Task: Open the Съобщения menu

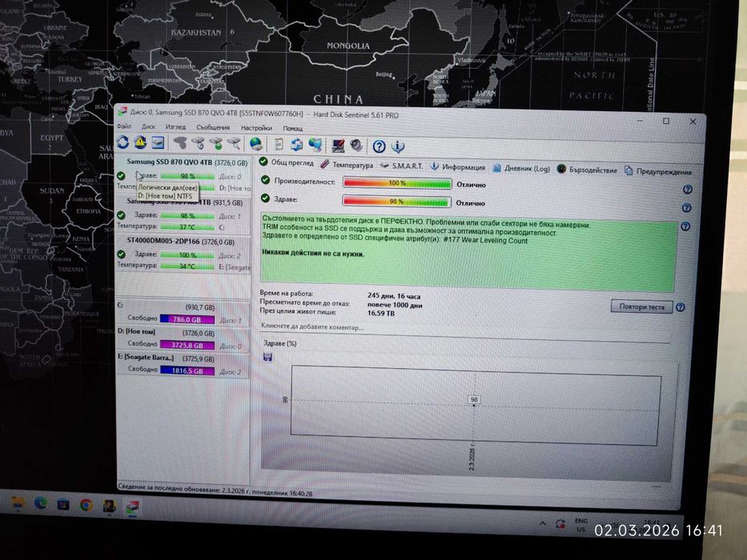Action: tap(213, 128)
